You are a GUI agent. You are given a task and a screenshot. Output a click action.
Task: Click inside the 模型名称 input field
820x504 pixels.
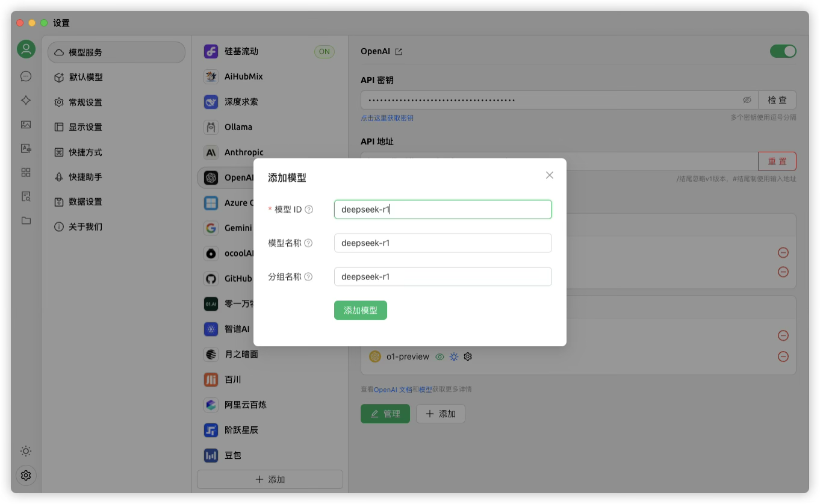point(443,243)
